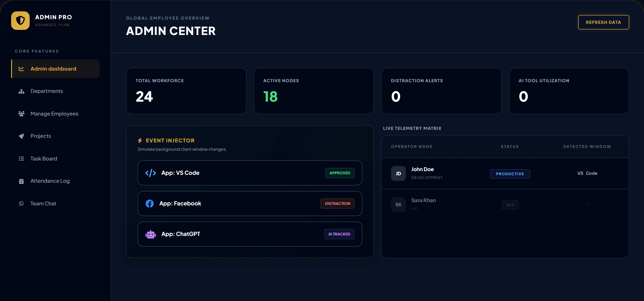Click the Refresh Data button

pyautogui.click(x=603, y=22)
